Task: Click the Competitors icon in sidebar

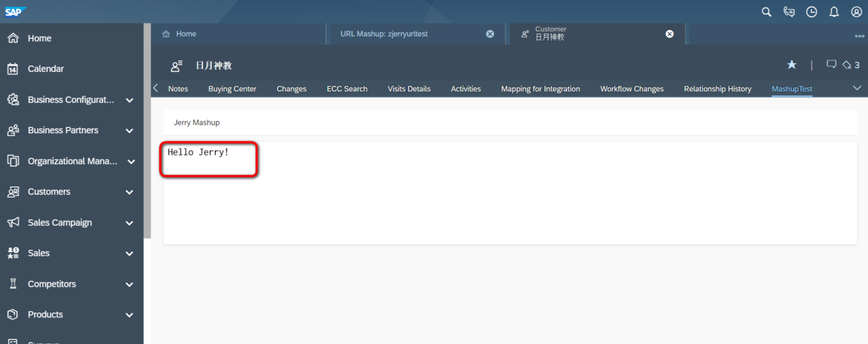Action: (x=13, y=284)
